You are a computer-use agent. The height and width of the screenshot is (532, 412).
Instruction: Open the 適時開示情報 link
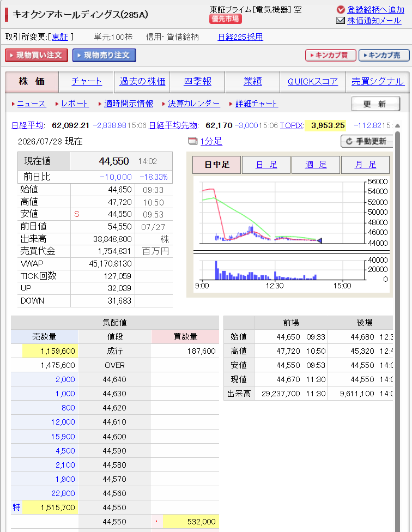click(x=129, y=104)
